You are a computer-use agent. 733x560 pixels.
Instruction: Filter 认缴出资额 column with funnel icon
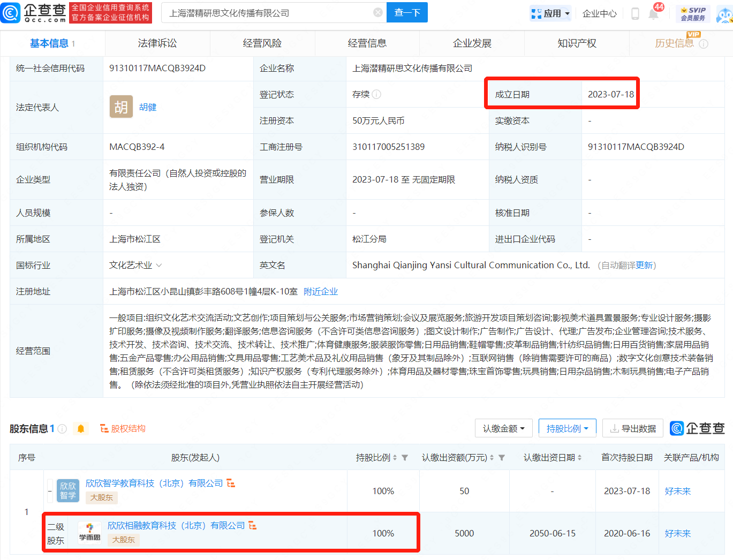click(x=502, y=458)
